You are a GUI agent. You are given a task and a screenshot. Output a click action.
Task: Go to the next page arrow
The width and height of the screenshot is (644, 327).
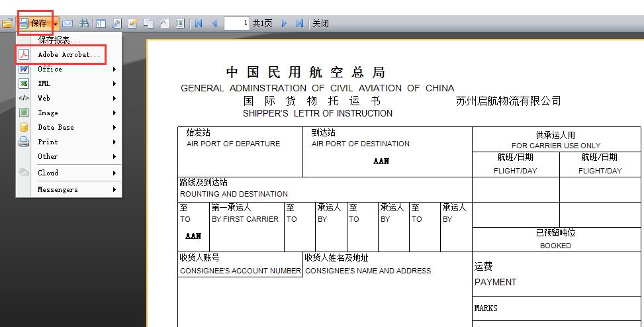[x=285, y=23]
